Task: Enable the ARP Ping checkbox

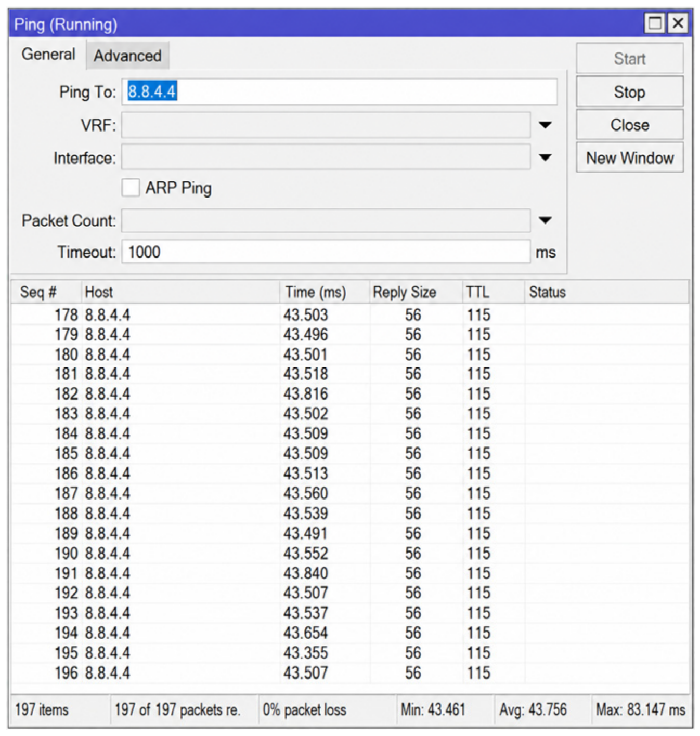Action: coord(131,188)
